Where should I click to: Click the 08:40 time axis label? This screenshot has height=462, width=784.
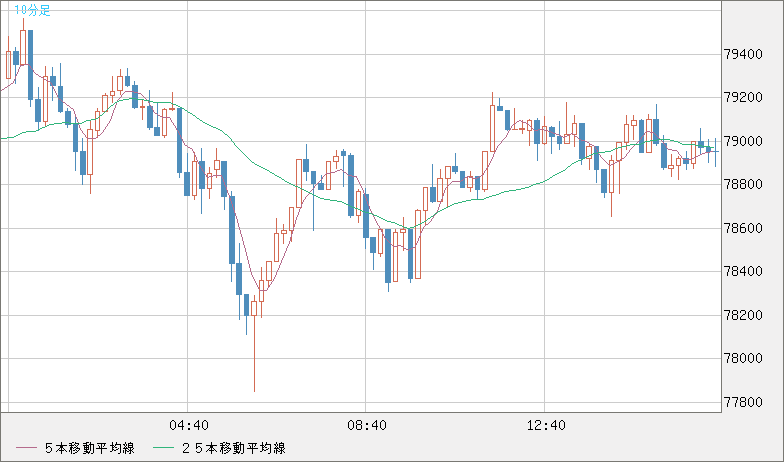pos(366,426)
